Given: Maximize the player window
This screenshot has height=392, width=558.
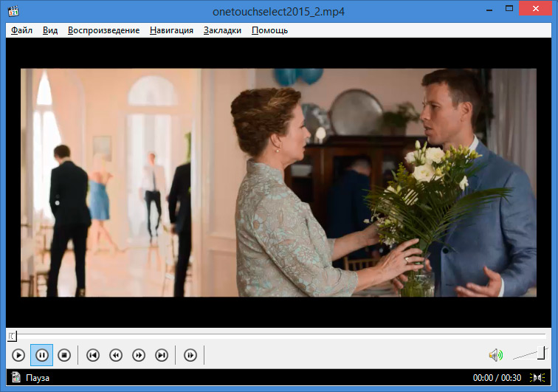Looking at the screenshot, I should [x=509, y=9].
